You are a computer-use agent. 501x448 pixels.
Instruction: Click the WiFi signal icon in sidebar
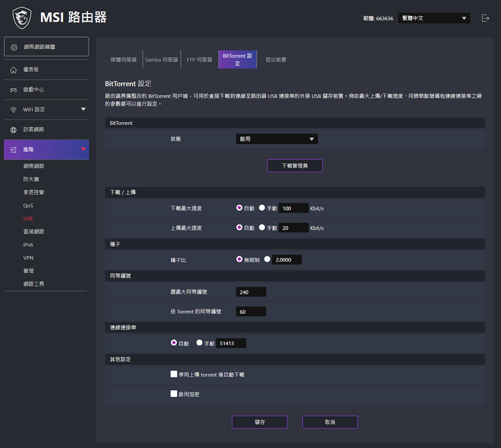[13, 110]
